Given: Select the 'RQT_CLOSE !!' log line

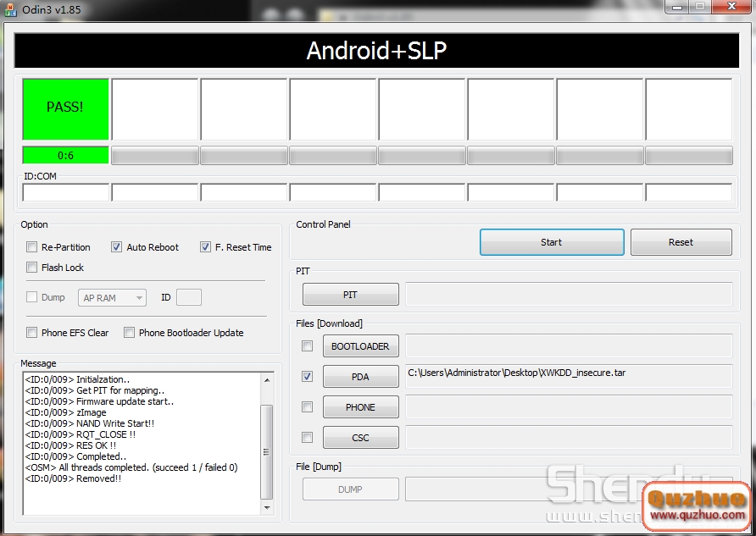Looking at the screenshot, I should click(x=80, y=434).
